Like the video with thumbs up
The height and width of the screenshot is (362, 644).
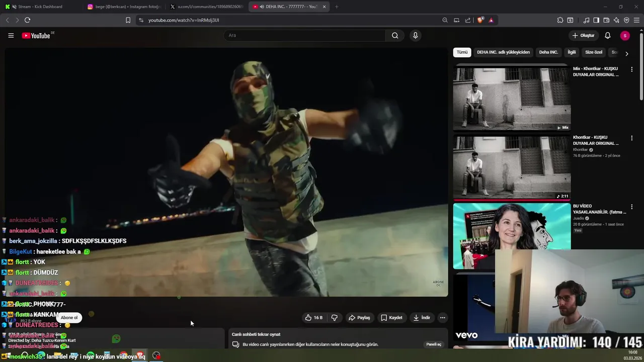click(313, 318)
